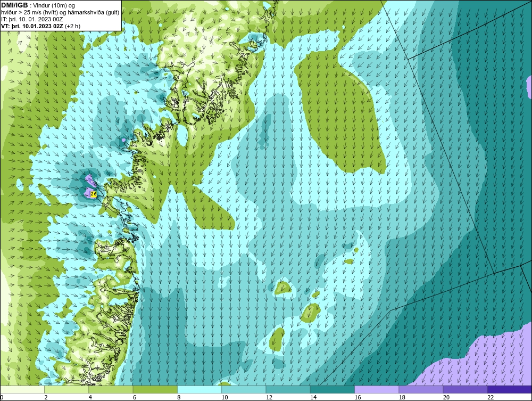Viewport: 532px width, 401px height.
Task: Click the yellow 26 gust marker
Action: click(x=94, y=194)
